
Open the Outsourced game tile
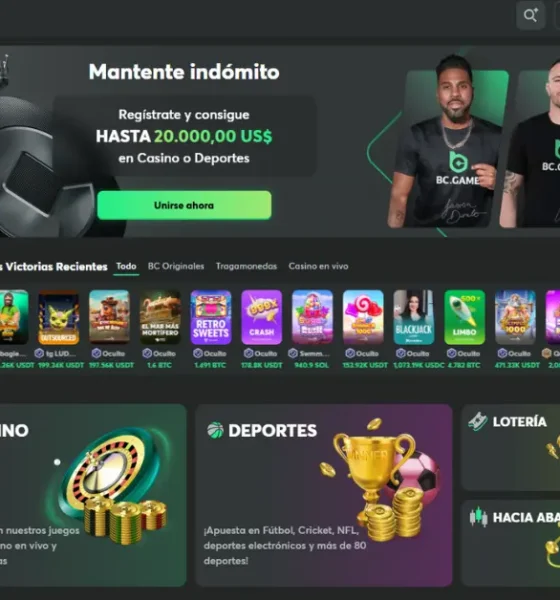pyautogui.click(x=59, y=317)
